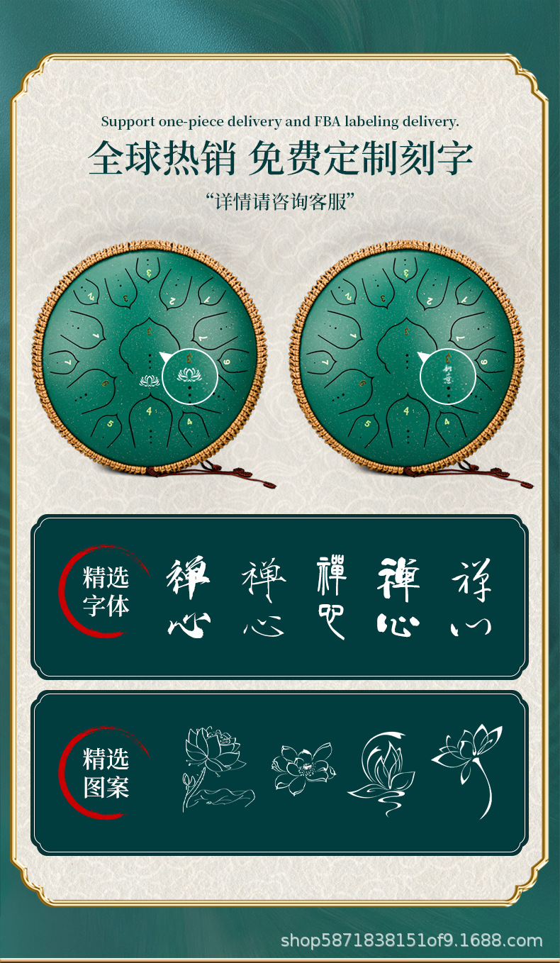Click the left drum's magnified lotus engraving circle
Image resolution: width=560 pixels, height=963 pixels.
coord(190,376)
